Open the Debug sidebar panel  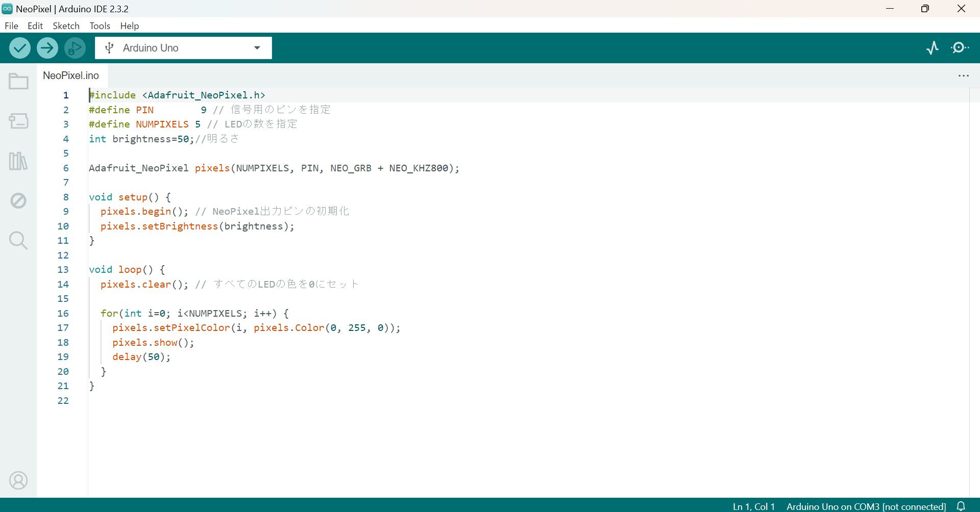click(18, 200)
